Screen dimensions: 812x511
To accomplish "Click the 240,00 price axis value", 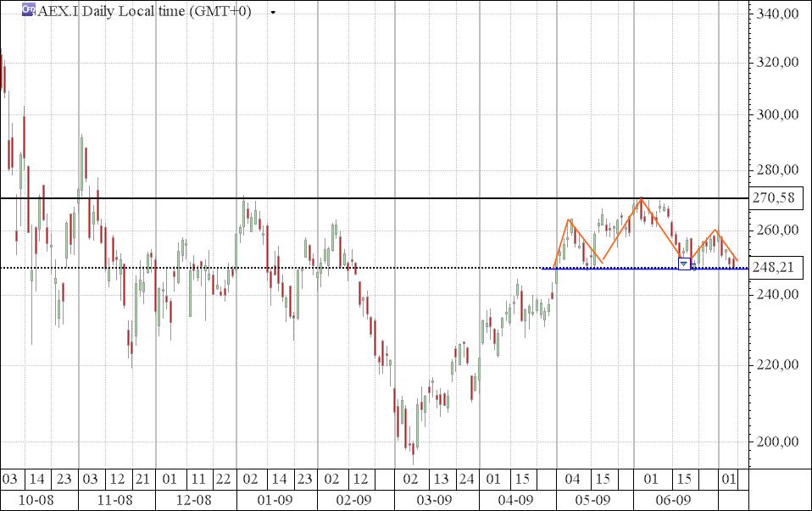I will tap(776, 295).
